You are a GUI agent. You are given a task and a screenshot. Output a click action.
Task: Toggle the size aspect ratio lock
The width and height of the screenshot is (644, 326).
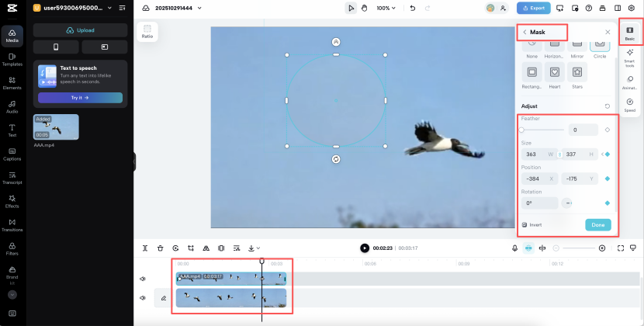pos(559,154)
